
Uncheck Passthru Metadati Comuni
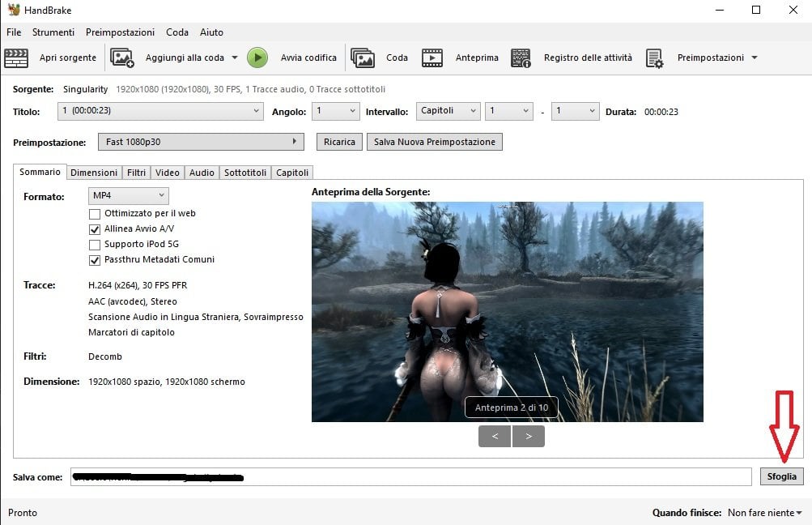94,260
